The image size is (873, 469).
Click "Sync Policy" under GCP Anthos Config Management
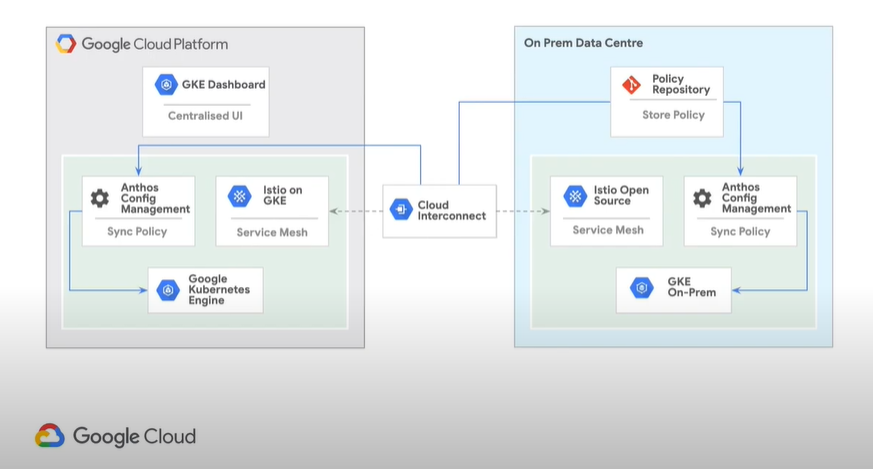click(137, 231)
